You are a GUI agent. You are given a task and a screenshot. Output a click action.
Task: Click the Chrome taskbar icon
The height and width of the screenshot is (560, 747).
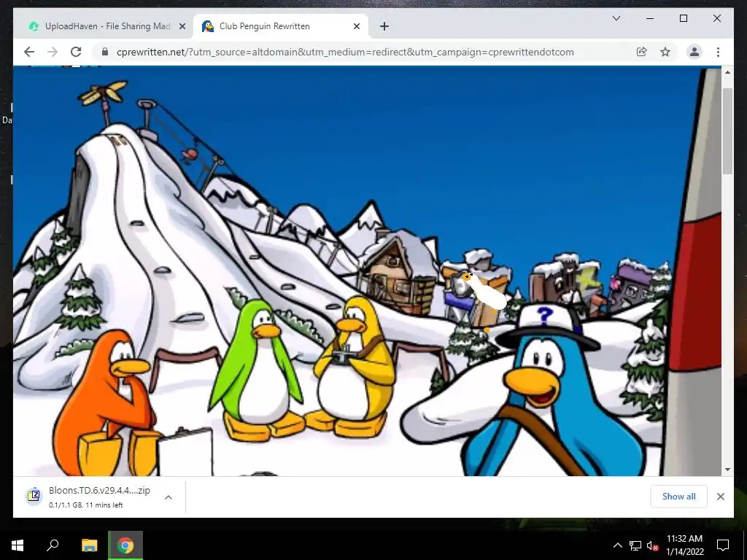coord(125,545)
